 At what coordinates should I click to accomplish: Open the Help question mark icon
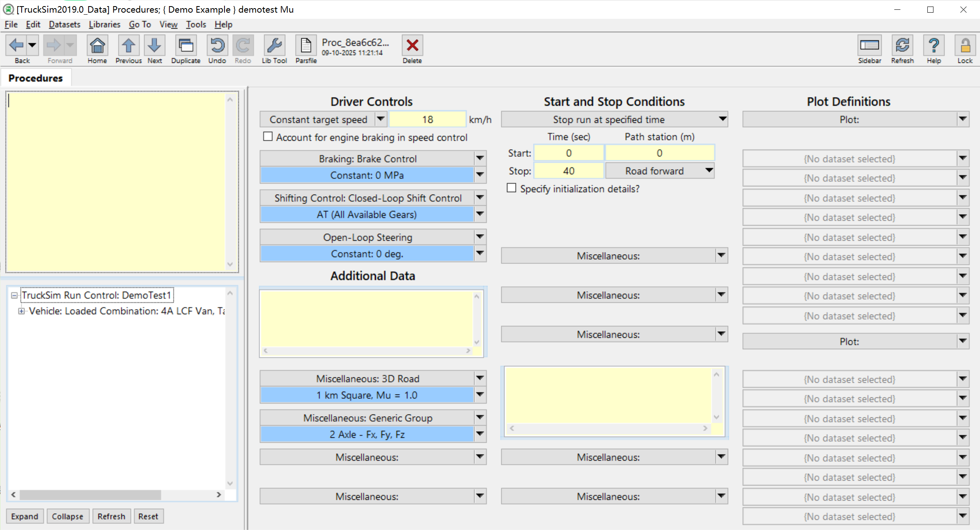tap(933, 45)
